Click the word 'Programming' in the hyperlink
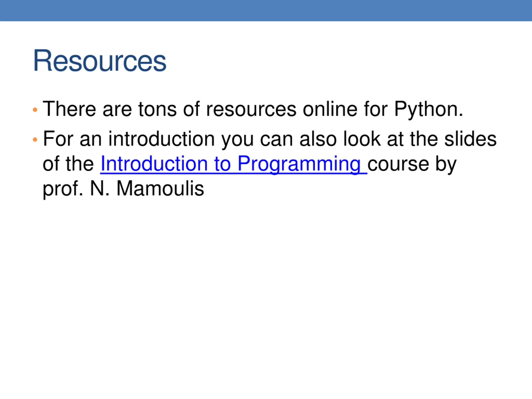 tap(299, 164)
